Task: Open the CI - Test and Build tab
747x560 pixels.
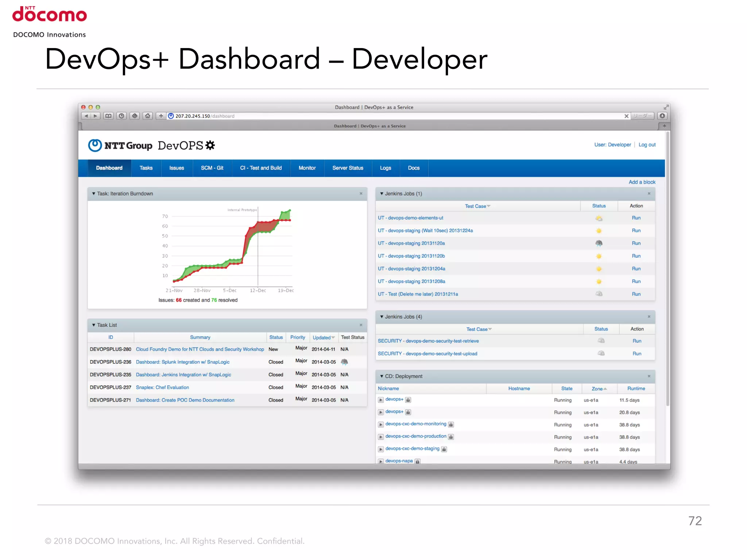Action: click(x=261, y=168)
